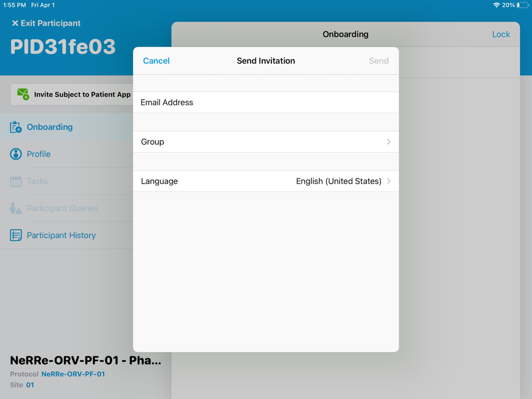
Task: Exit Participant via the text link
Action: point(51,23)
